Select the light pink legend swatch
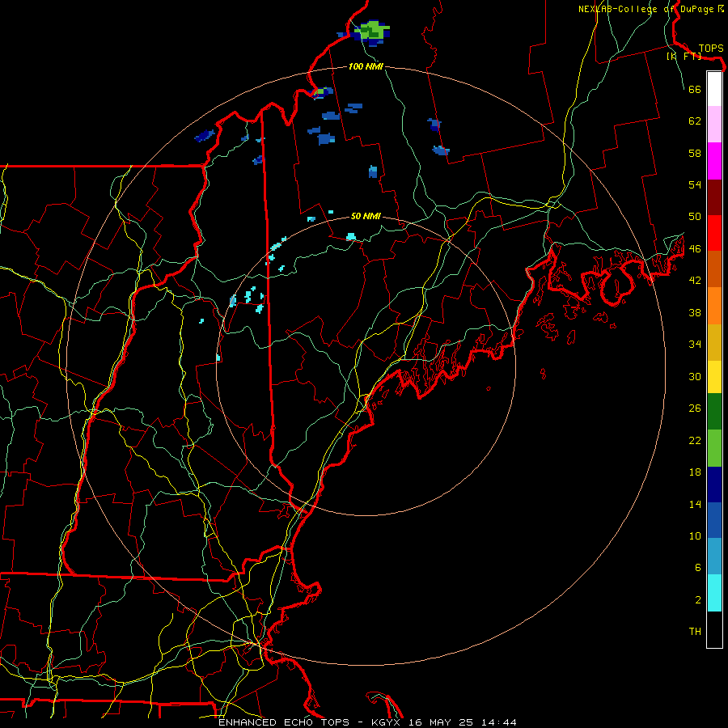The width and height of the screenshot is (728, 728). point(714,125)
